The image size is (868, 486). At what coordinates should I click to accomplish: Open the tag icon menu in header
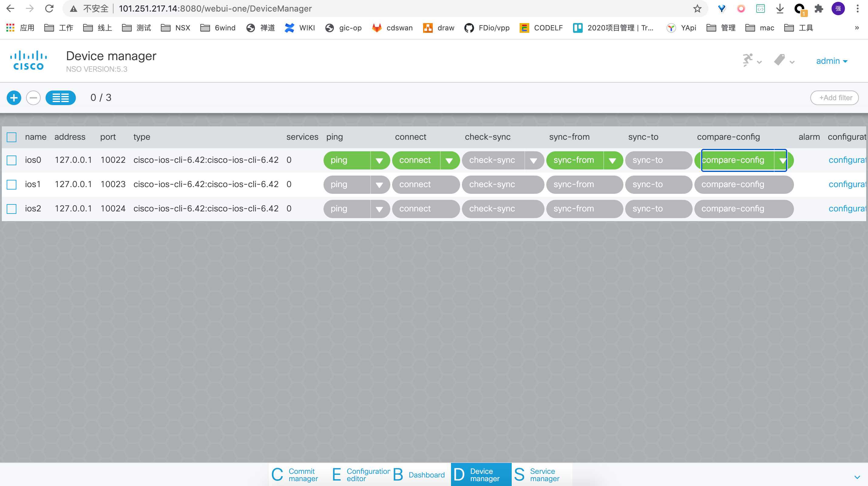[780, 60]
